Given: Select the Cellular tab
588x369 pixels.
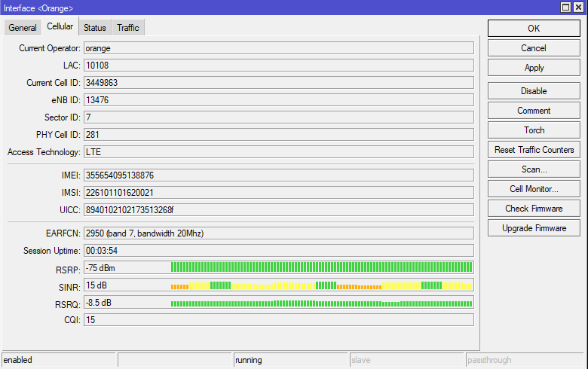Looking at the screenshot, I should pos(60,26).
